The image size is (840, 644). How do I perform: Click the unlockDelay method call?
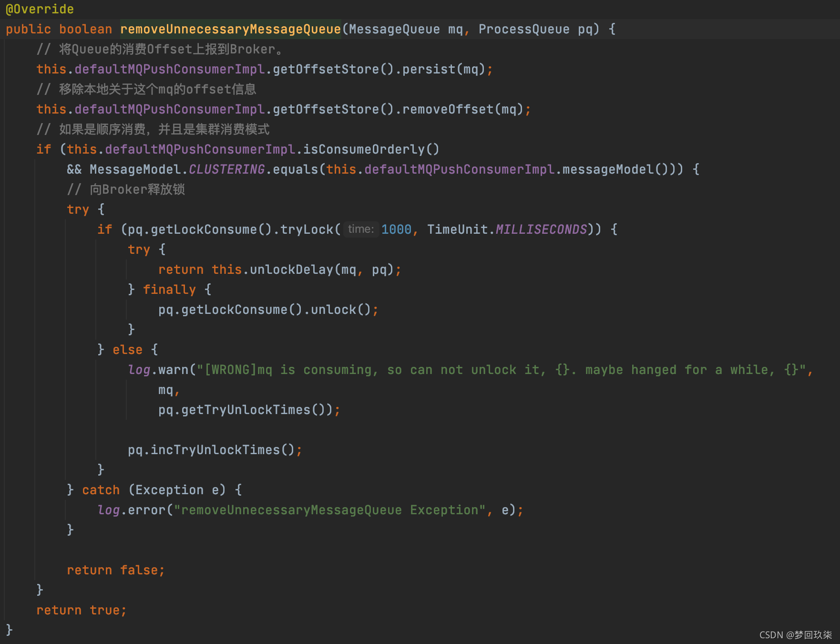pyautogui.click(x=291, y=270)
